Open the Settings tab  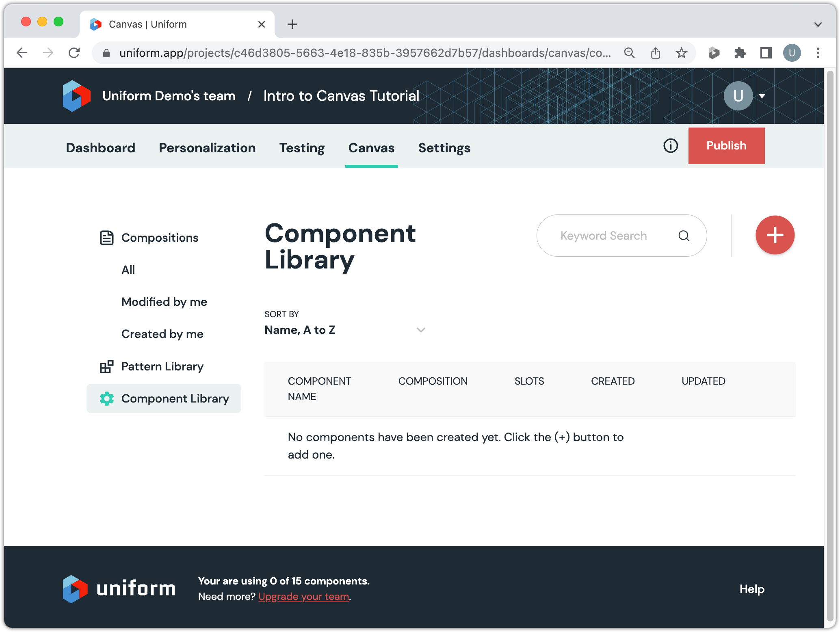pos(444,148)
